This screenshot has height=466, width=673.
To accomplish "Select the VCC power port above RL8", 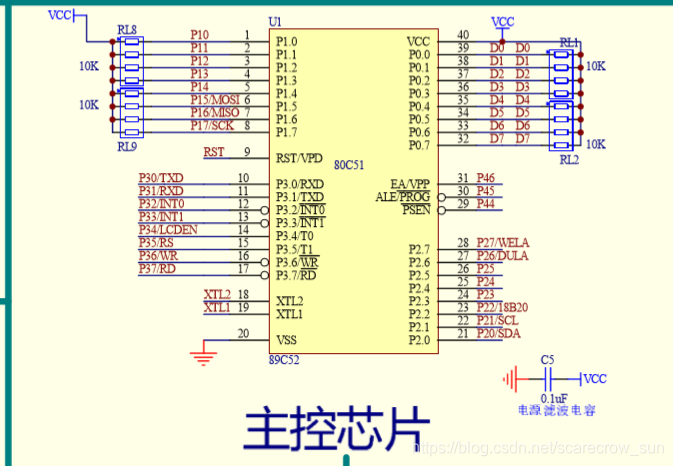I will coord(61,15).
